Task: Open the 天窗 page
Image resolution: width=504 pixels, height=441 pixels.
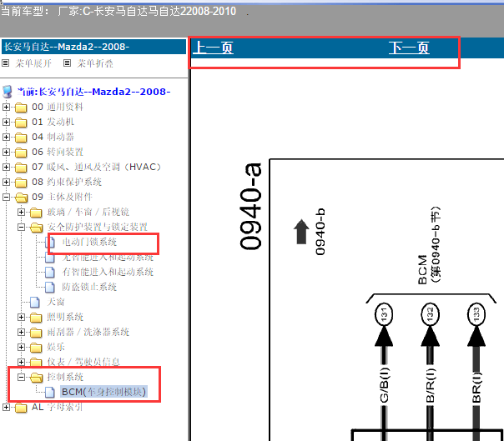Action: pos(56,303)
